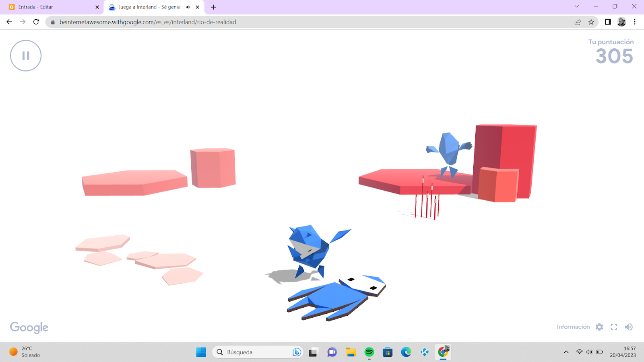This screenshot has width=644, height=362.
Task: View site information lock icon
Action: 53,22
